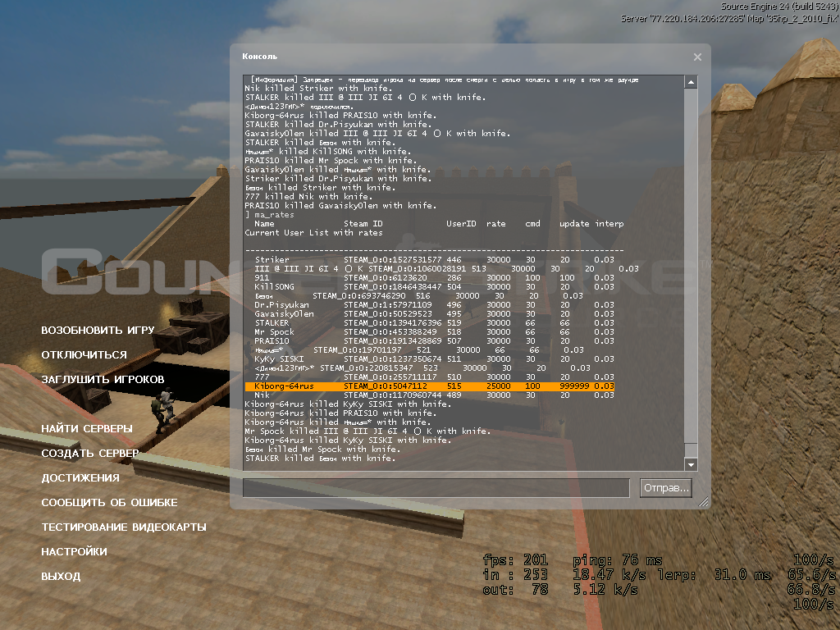This screenshot has width=840, height=630.
Task: Close the Консоль window with the X
Action: (x=697, y=57)
